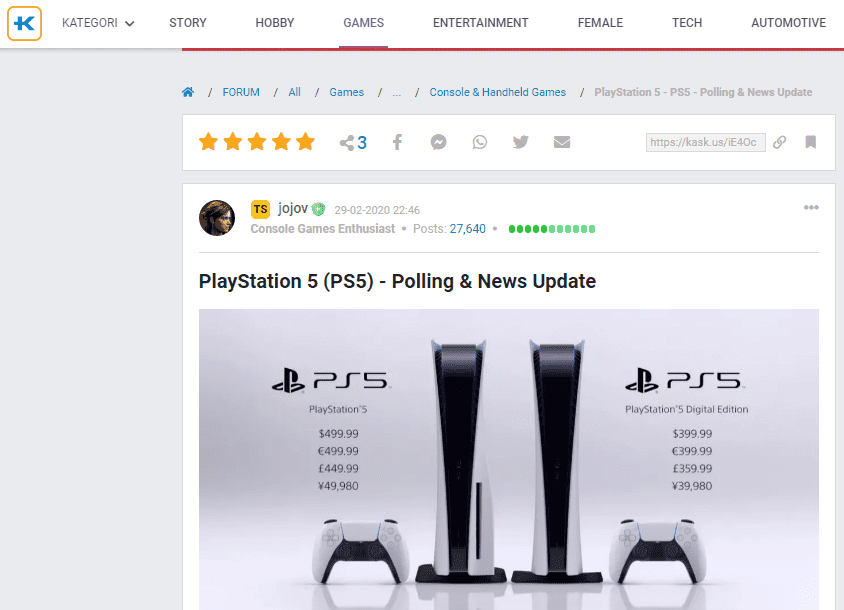This screenshot has width=844, height=610.
Task: Expand collapsed breadcrumb ellipsis
Action: (x=397, y=93)
